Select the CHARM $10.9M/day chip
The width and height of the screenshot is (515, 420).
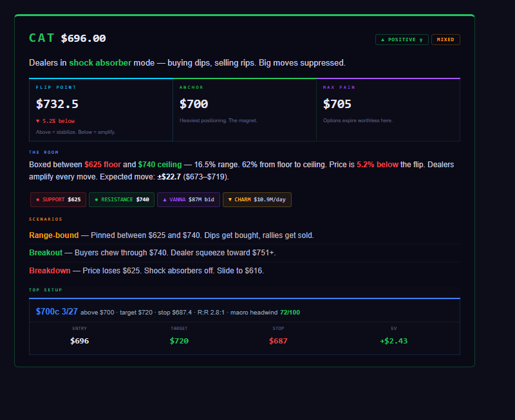point(257,199)
